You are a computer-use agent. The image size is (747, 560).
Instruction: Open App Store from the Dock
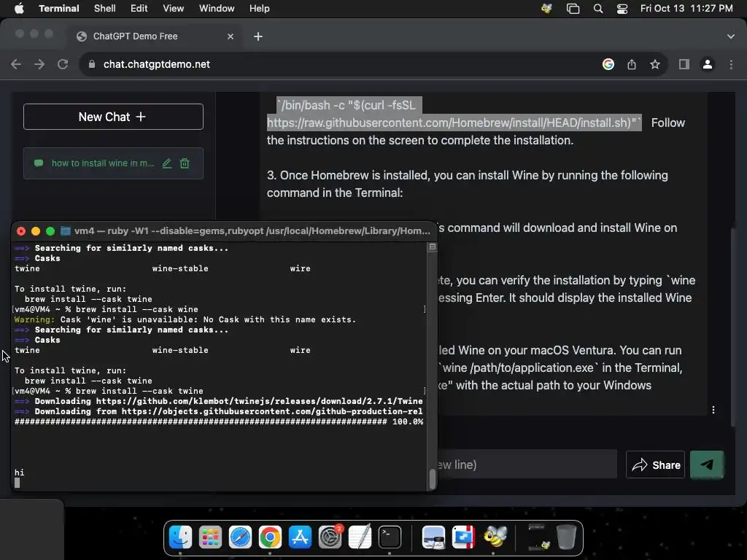pos(300,537)
